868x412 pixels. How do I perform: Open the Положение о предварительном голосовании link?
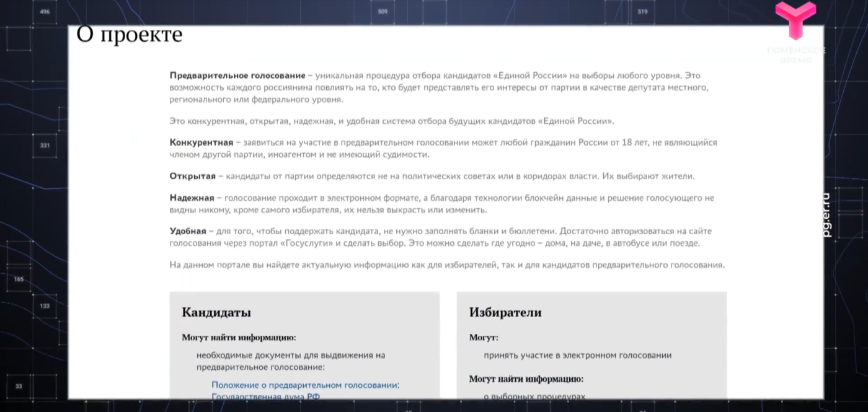point(305,385)
